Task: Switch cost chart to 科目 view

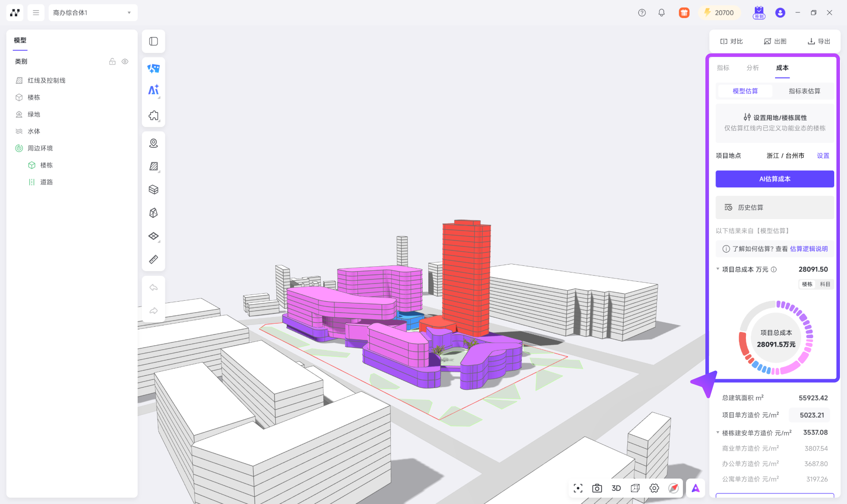Action: coord(825,284)
